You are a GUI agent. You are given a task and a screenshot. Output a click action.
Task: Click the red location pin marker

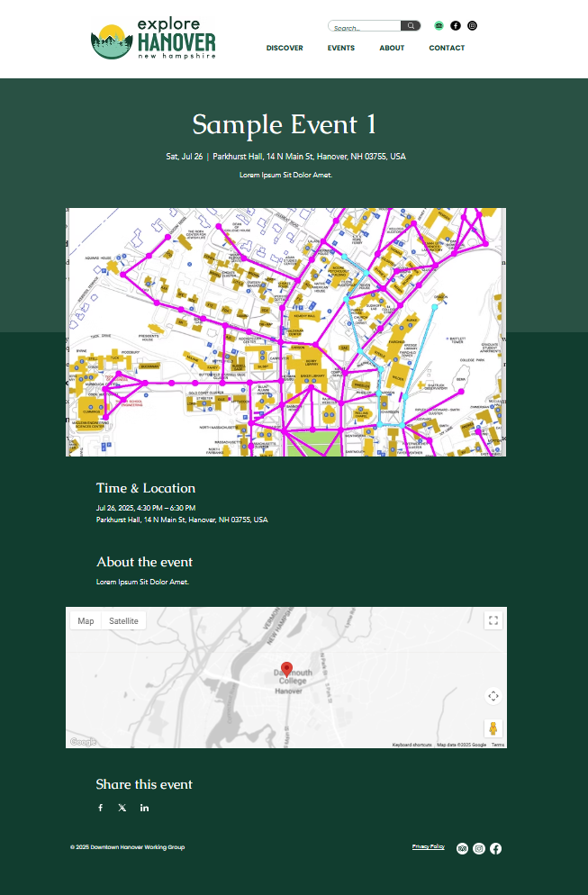[x=287, y=670]
